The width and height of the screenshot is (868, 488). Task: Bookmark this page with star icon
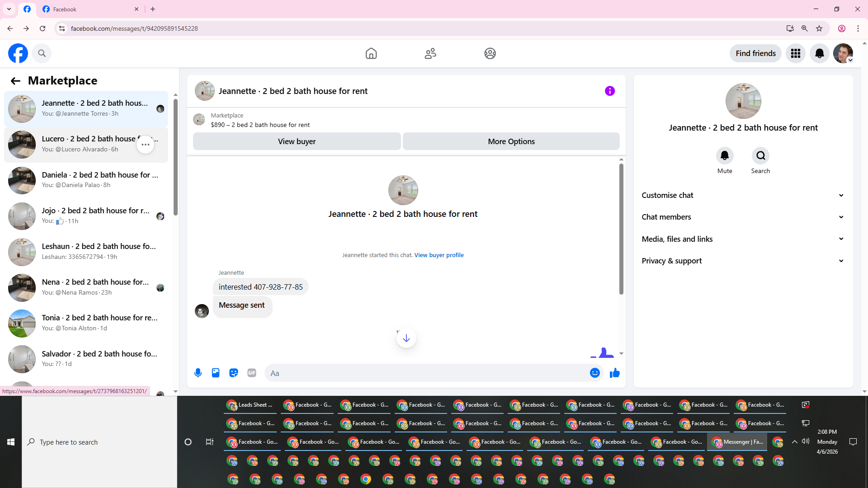[x=819, y=28]
